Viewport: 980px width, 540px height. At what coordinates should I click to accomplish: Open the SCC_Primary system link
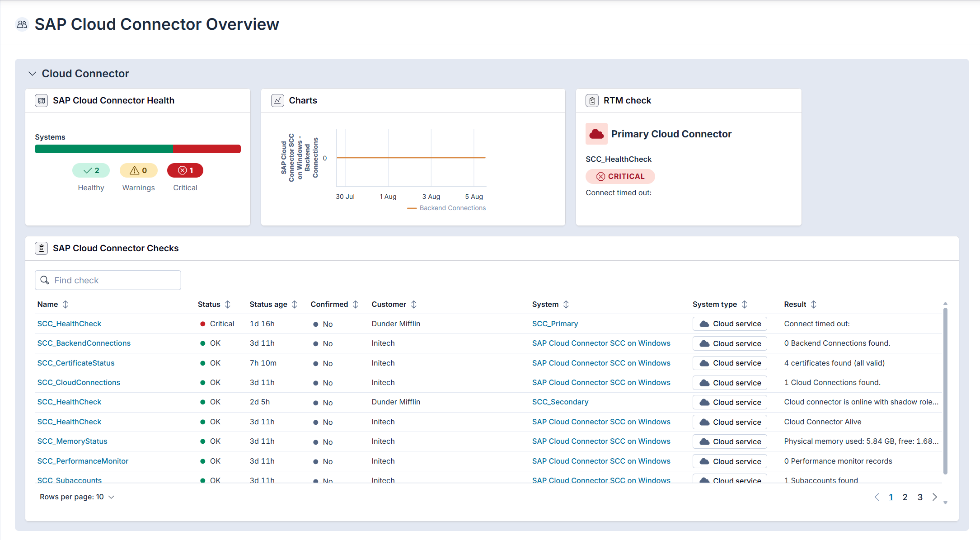(555, 324)
